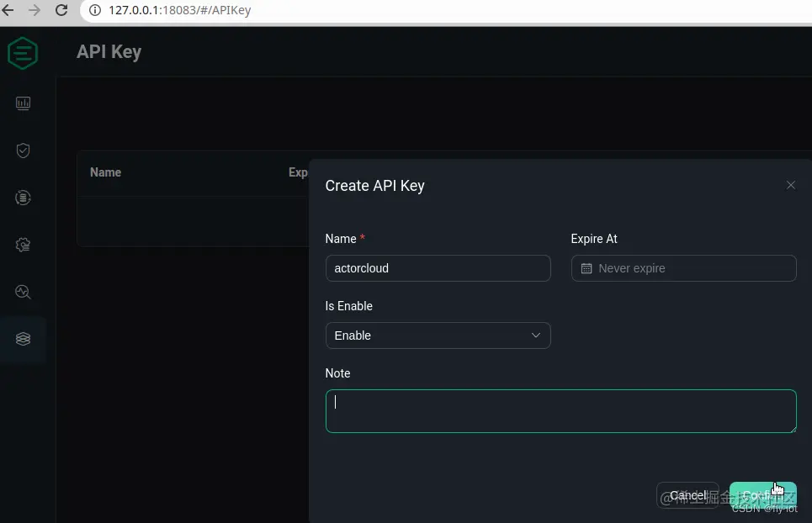
Task: Click the Is Enable label
Action: 348,306
